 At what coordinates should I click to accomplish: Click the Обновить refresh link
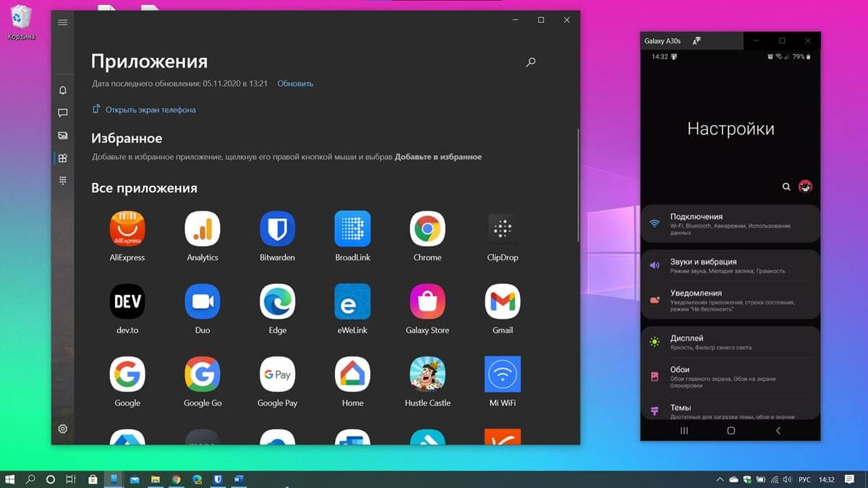click(x=295, y=84)
